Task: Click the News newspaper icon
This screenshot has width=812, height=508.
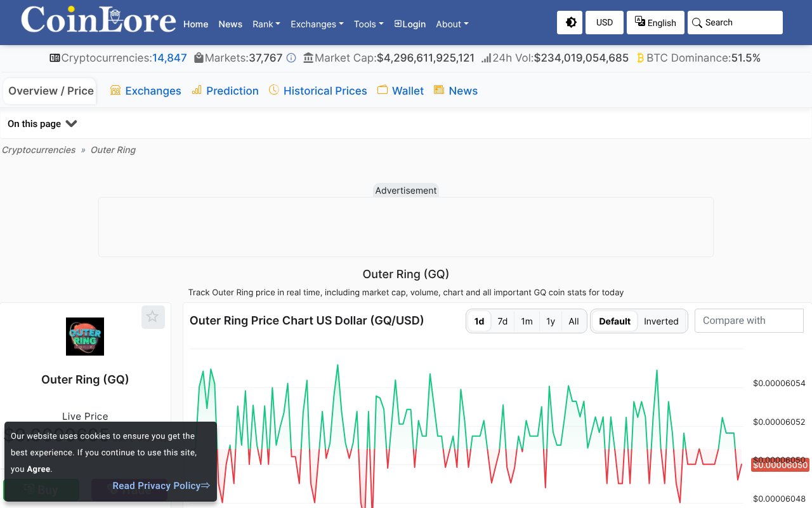Action: (x=438, y=90)
